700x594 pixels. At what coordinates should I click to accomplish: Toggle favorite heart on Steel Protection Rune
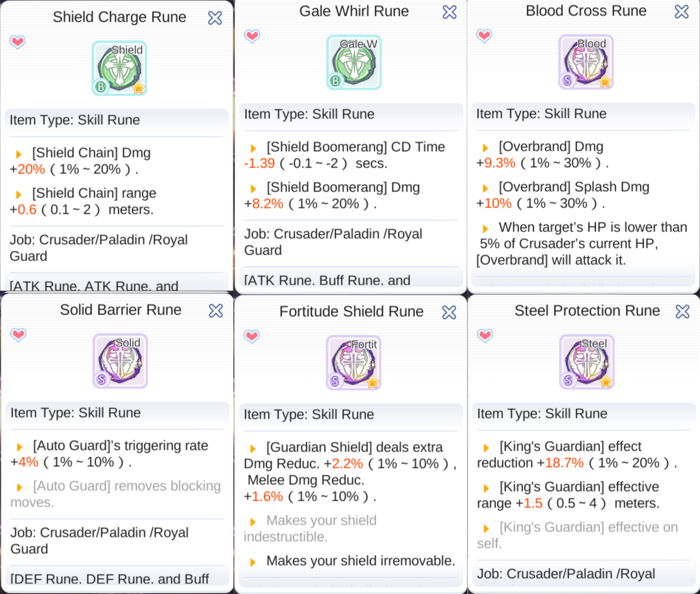coord(485,336)
